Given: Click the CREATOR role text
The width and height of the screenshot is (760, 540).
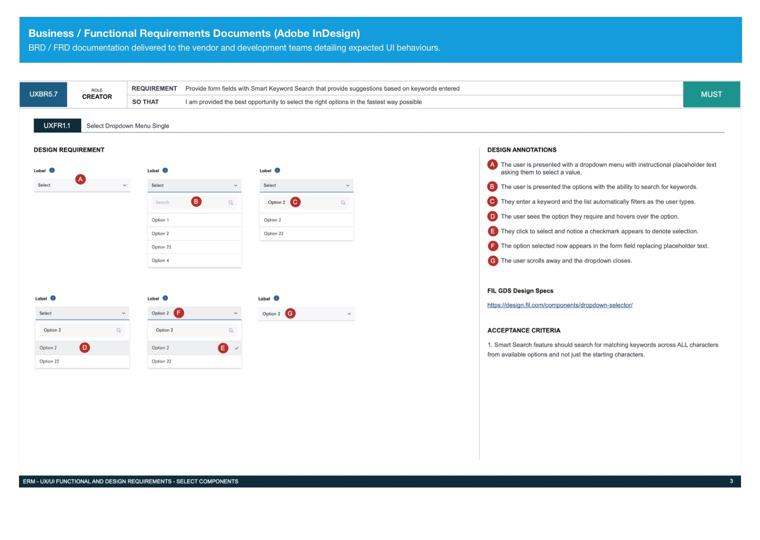Looking at the screenshot, I should [x=97, y=96].
